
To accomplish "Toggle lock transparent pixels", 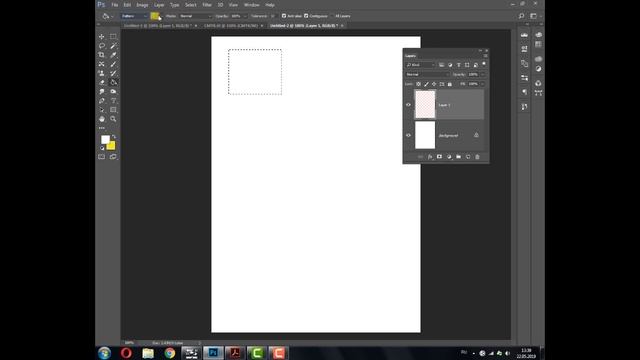I will tap(418, 84).
